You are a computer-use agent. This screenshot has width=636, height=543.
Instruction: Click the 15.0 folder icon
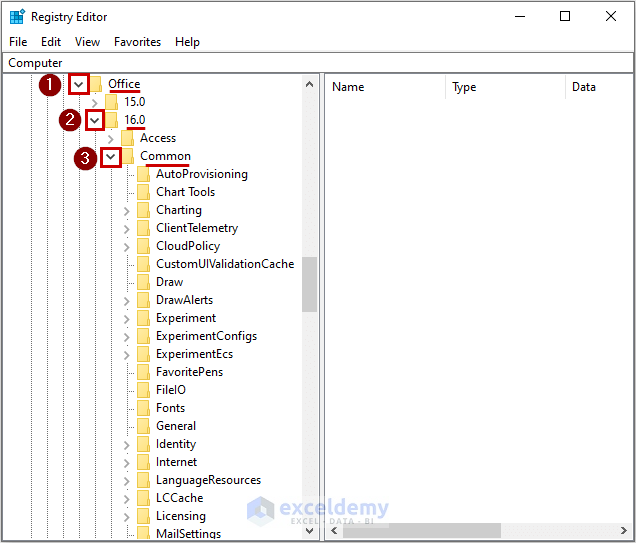(111, 102)
